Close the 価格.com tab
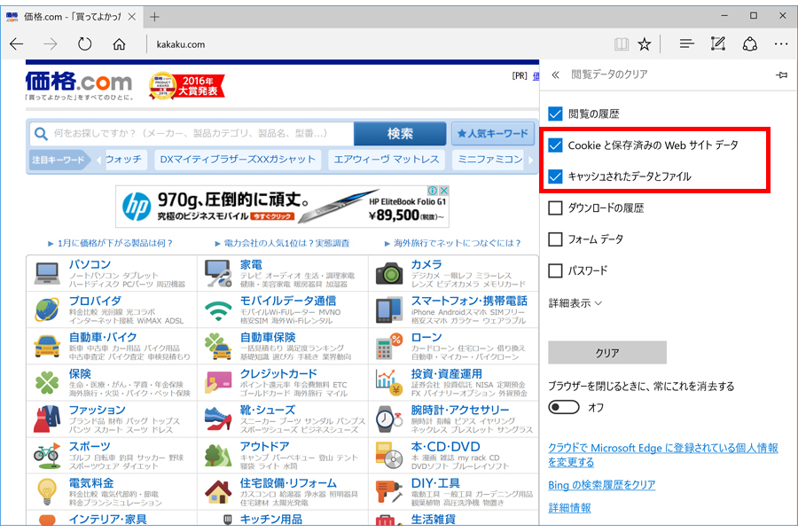Screen dimensions: 798x532 (x=131, y=17)
